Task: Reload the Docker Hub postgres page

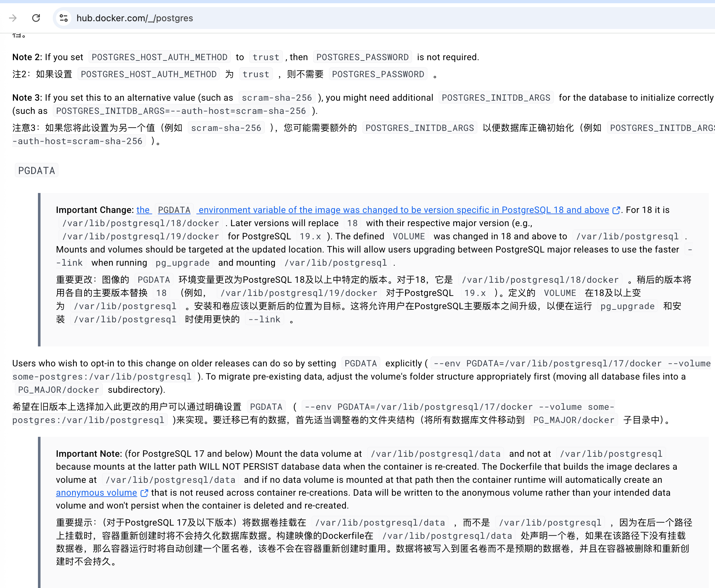Action: (x=36, y=18)
